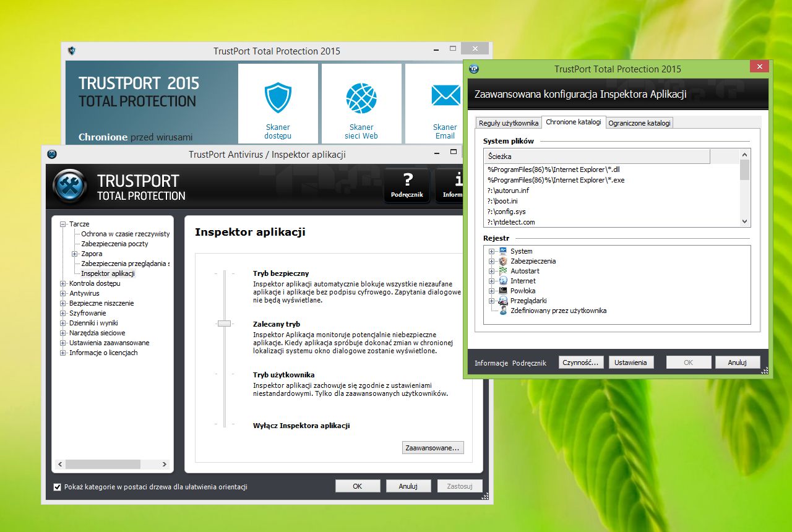Click Przeglądarki registry icon
792x532 pixels.
tap(503, 301)
